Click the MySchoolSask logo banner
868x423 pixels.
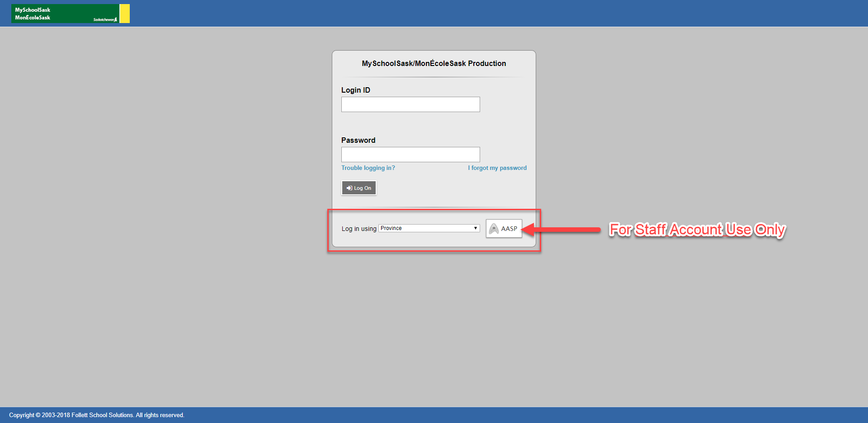(x=71, y=14)
